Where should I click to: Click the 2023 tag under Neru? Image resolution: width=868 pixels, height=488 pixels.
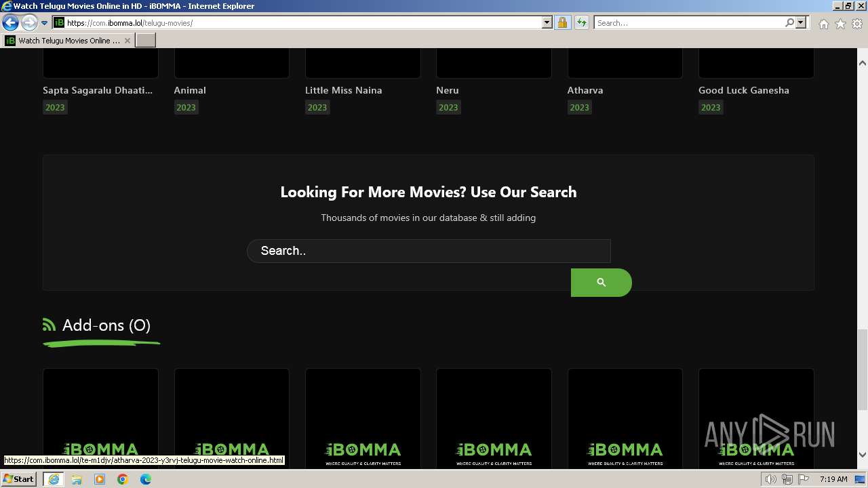tap(448, 107)
